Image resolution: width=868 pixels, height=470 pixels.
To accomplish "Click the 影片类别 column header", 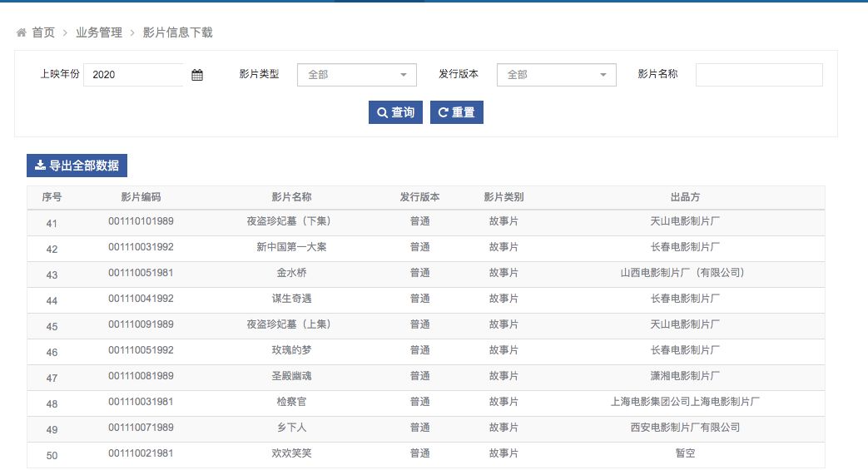I will pos(503,197).
